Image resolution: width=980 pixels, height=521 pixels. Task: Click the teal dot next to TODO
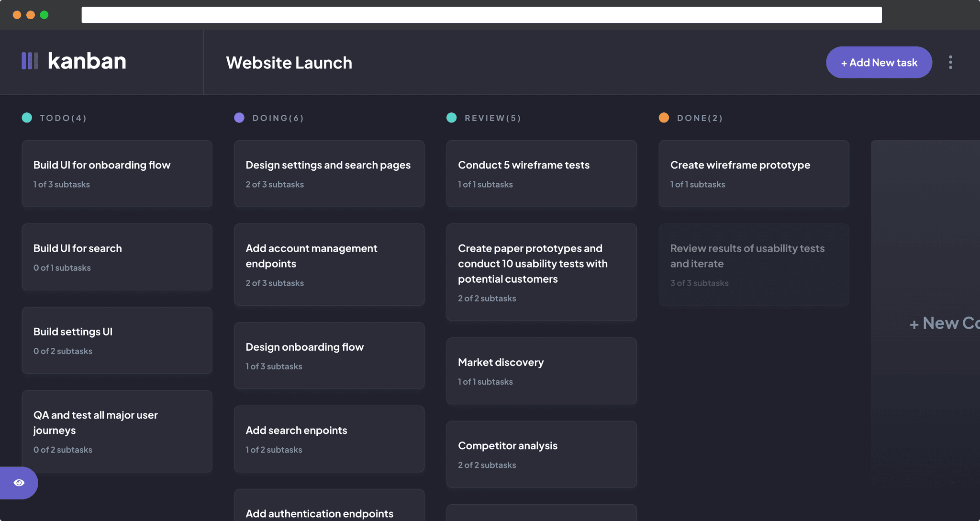tap(27, 117)
